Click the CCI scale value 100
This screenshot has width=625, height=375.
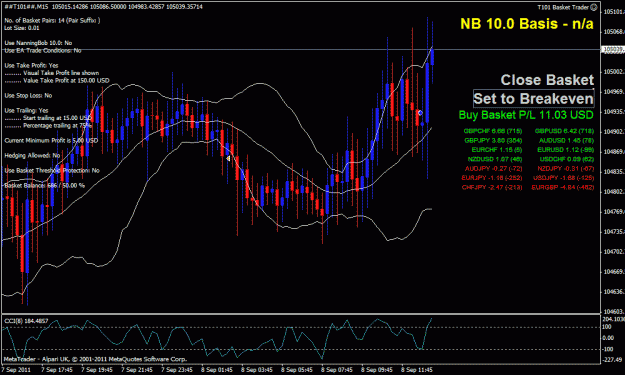point(607,327)
